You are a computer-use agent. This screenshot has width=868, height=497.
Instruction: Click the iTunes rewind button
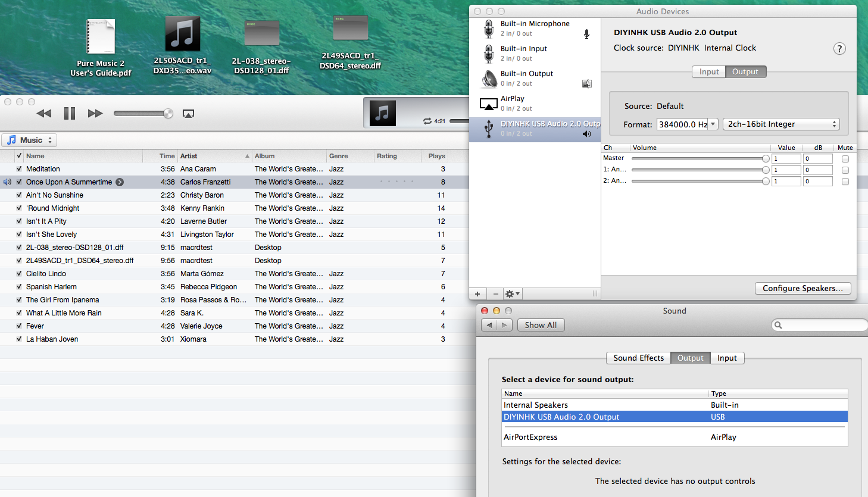coord(44,113)
